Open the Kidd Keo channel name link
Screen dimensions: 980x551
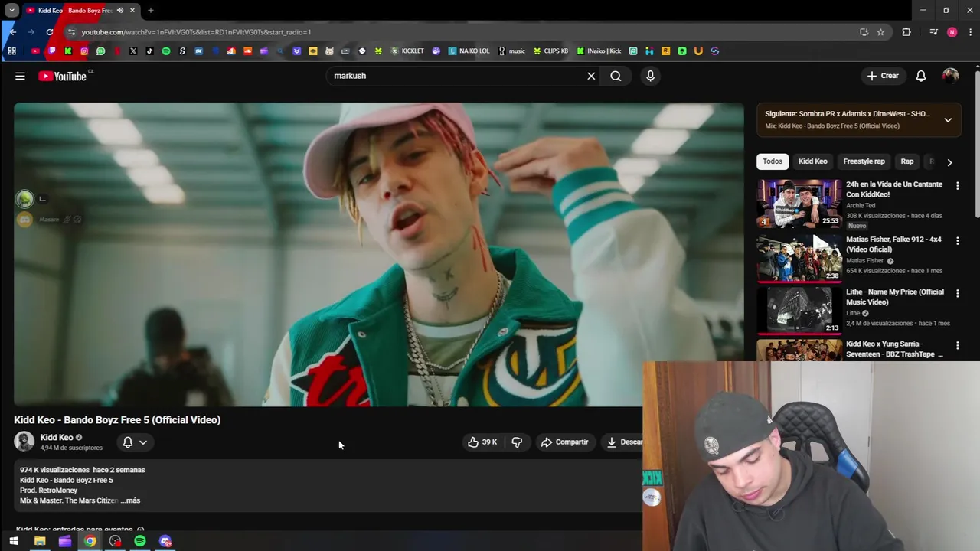(x=57, y=437)
